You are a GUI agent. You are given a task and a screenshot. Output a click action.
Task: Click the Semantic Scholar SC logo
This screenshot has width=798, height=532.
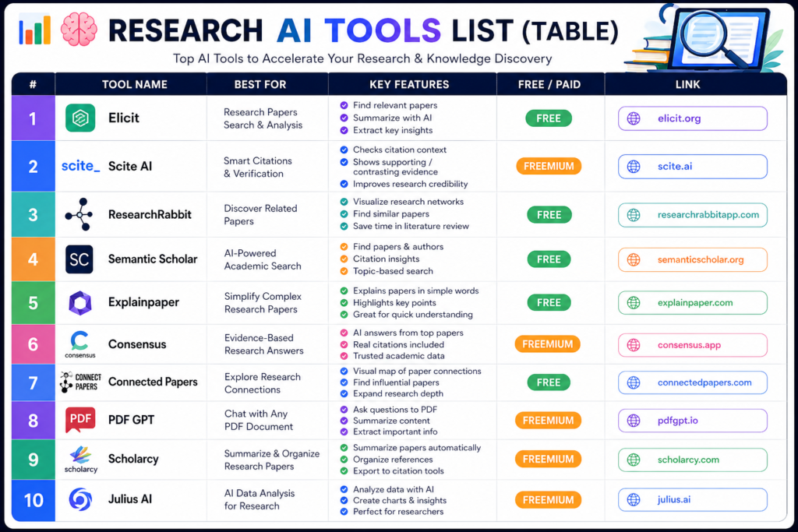coord(79,259)
